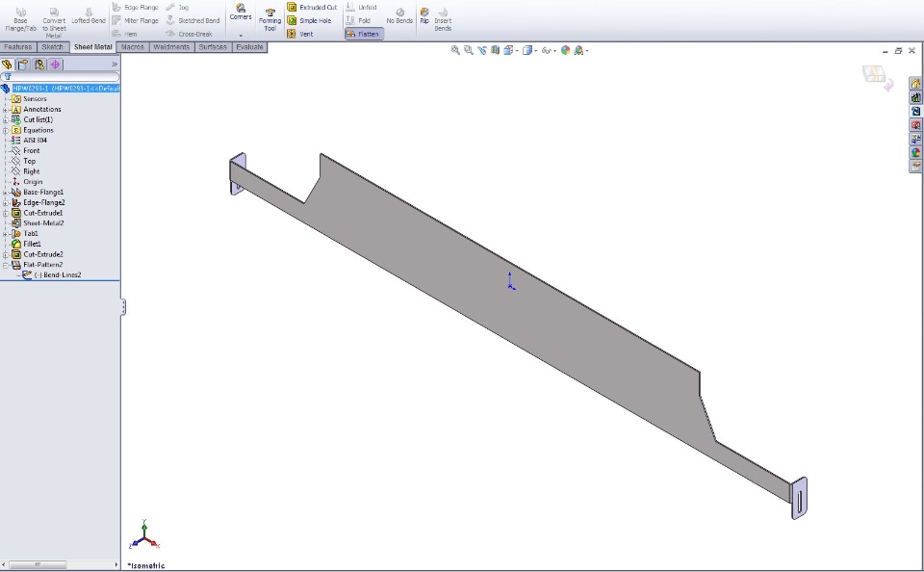Screen dimensions: 924x572
Task: Expand the Cut-Extrude2 feature
Action: click(x=6, y=255)
